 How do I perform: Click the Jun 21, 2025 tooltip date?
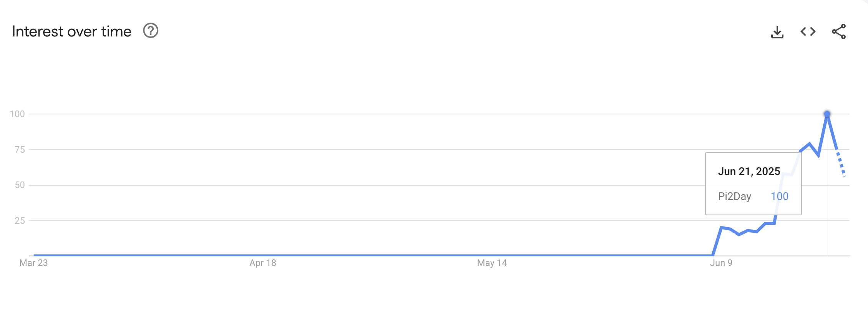749,172
